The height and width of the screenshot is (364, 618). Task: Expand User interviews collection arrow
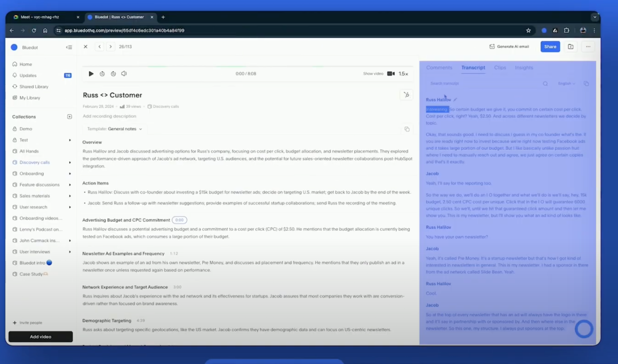70,252
